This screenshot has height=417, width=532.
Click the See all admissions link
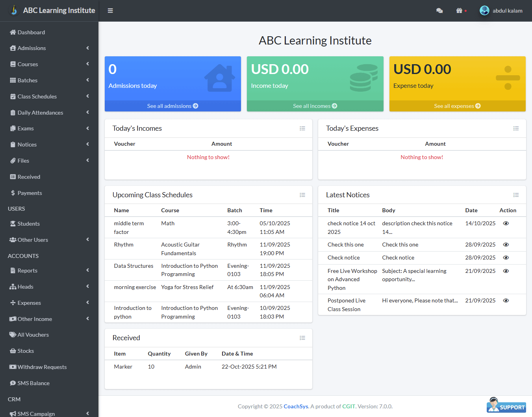[172, 106]
